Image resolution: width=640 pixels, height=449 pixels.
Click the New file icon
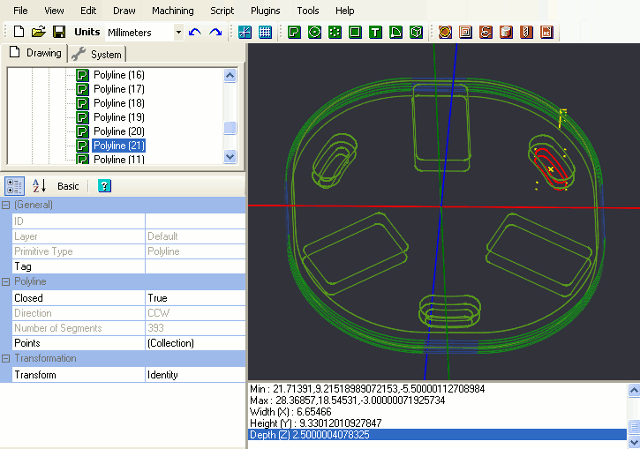[x=18, y=32]
